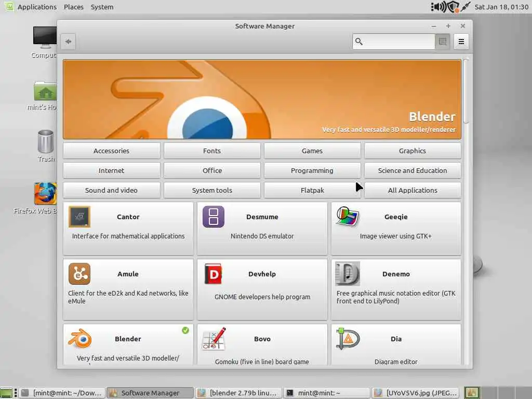532x399 pixels.
Task: Click the installed checkmark on Blender
Action: [185, 330]
